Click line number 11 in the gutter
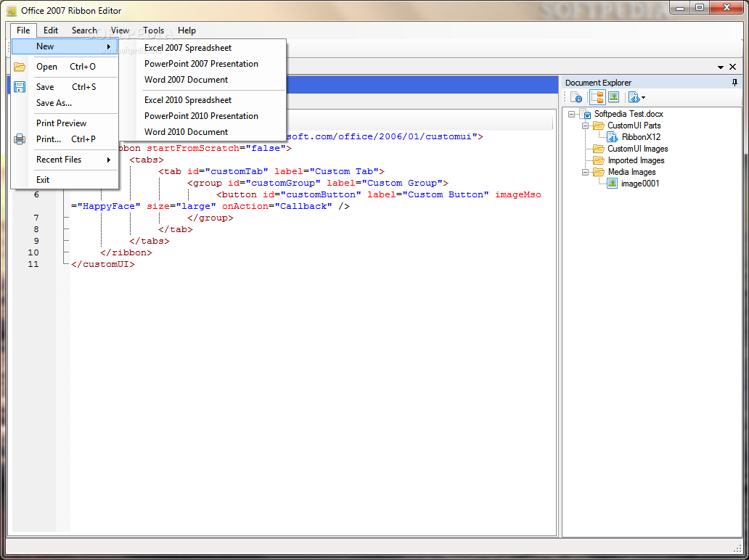This screenshot has height=560, width=749. 33,264
